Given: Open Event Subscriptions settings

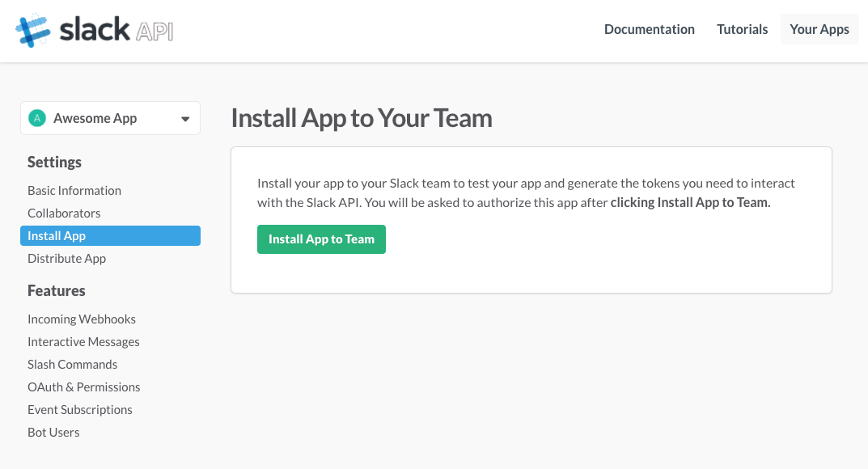Looking at the screenshot, I should [x=79, y=409].
